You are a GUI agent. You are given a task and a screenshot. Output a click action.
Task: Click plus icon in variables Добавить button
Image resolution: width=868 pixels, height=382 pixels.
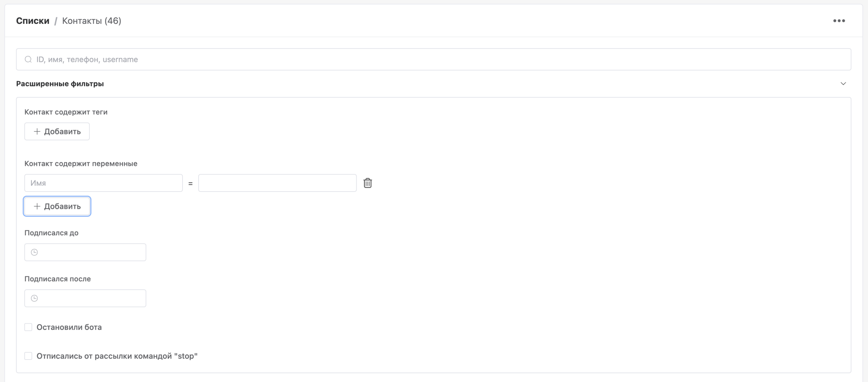[x=37, y=206]
